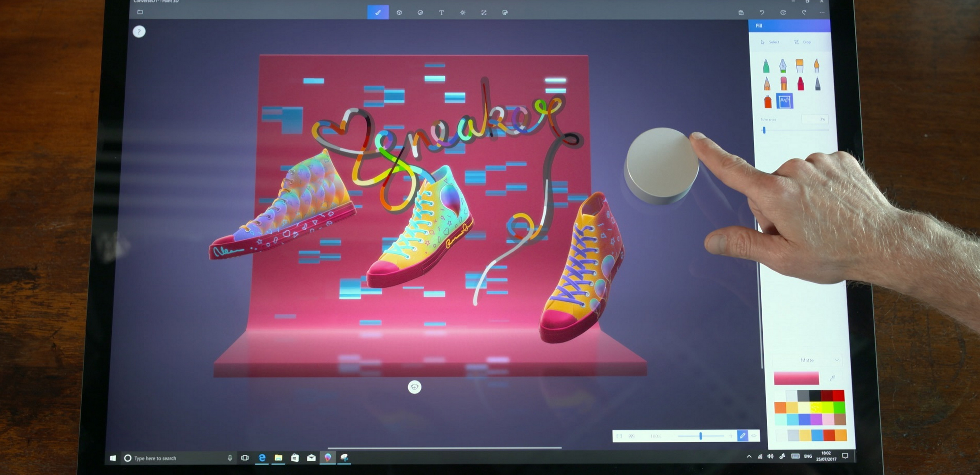The image size is (980, 475).
Task: Choose the purple color swatch
Action: 816,419
